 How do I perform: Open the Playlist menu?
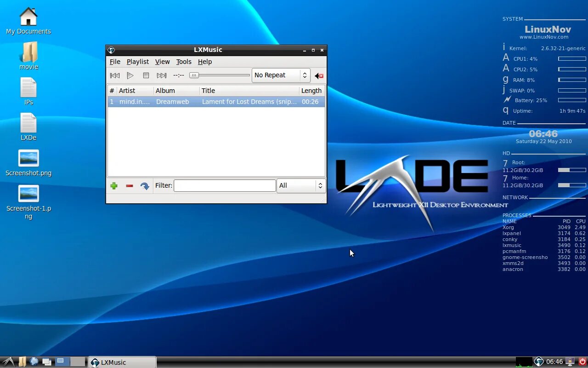tap(138, 62)
